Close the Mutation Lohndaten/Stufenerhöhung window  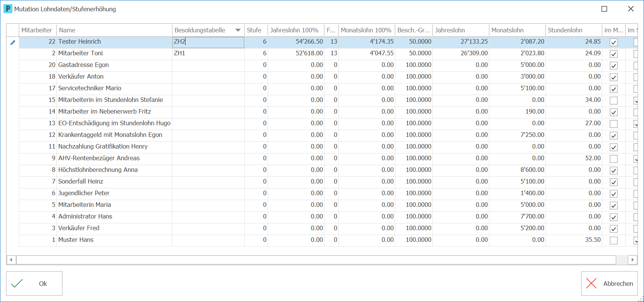(x=631, y=9)
